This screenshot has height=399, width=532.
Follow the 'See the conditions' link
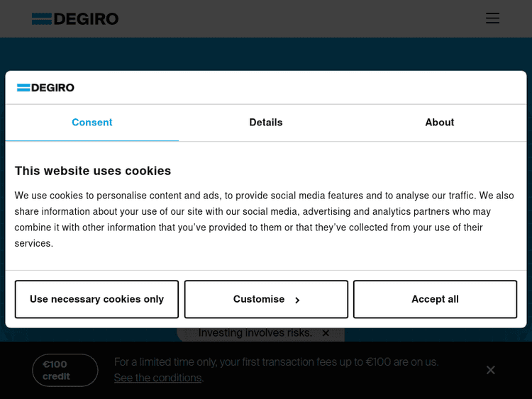pos(157,378)
